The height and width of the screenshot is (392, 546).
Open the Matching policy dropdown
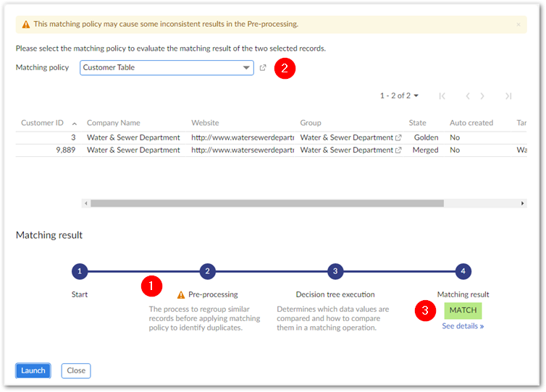(x=246, y=68)
